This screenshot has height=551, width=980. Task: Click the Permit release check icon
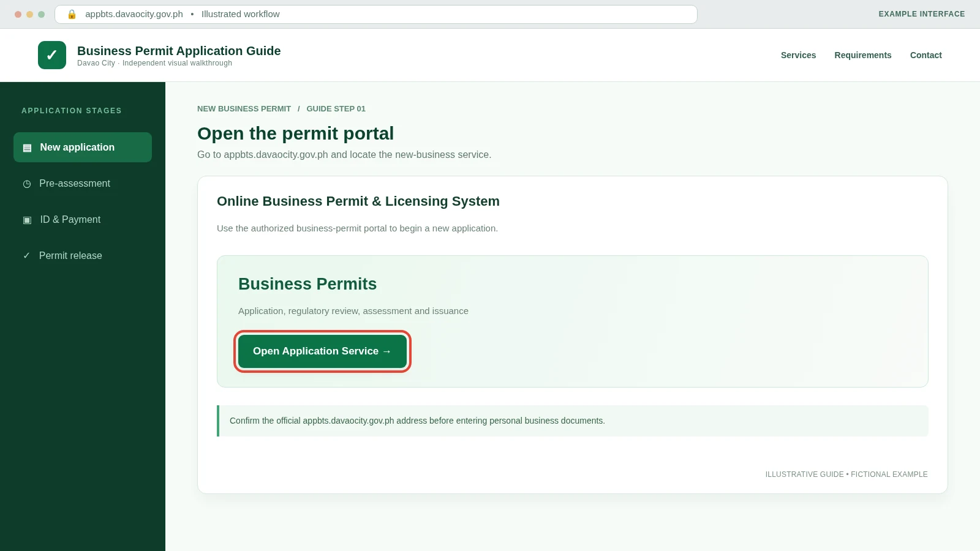pos(26,256)
